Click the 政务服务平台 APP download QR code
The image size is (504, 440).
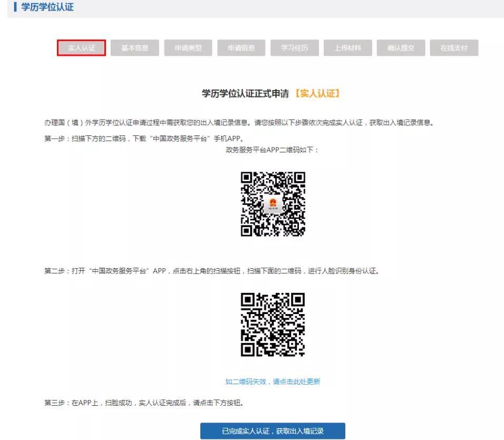[x=273, y=204]
